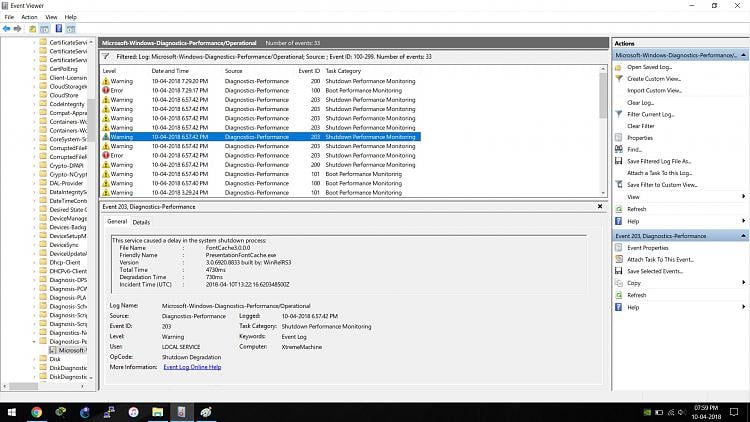Image resolution: width=750 pixels, height=422 pixels.
Task: Open the notification center icon
Action: [x=734, y=412]
